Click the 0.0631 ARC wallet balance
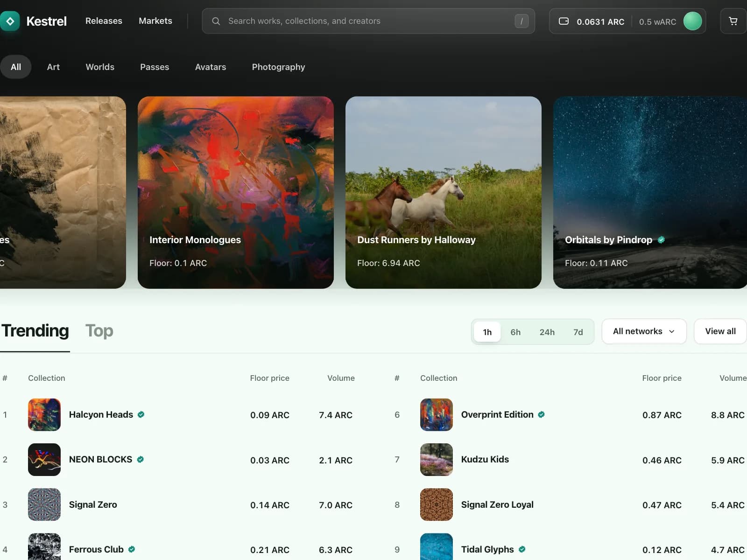Image resolution: width=747 pixels, height=560 pixels. [x=600, y=21]
